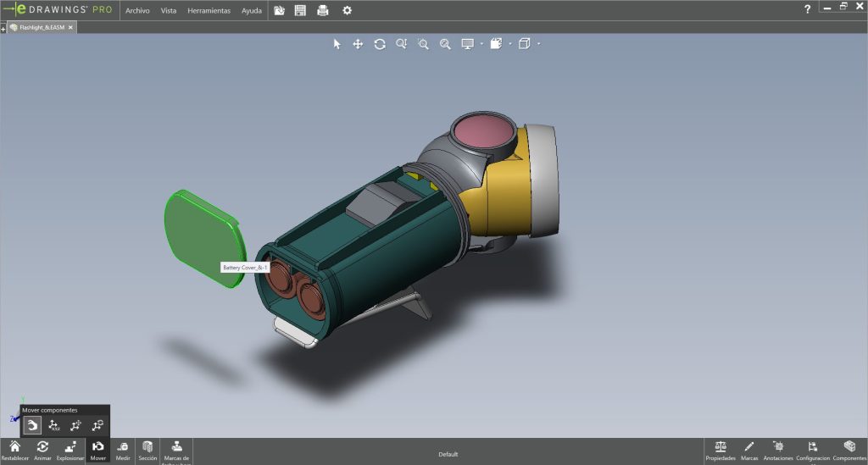Activate the Rotate view tool

pyautogui.click(x=380, y=44)
